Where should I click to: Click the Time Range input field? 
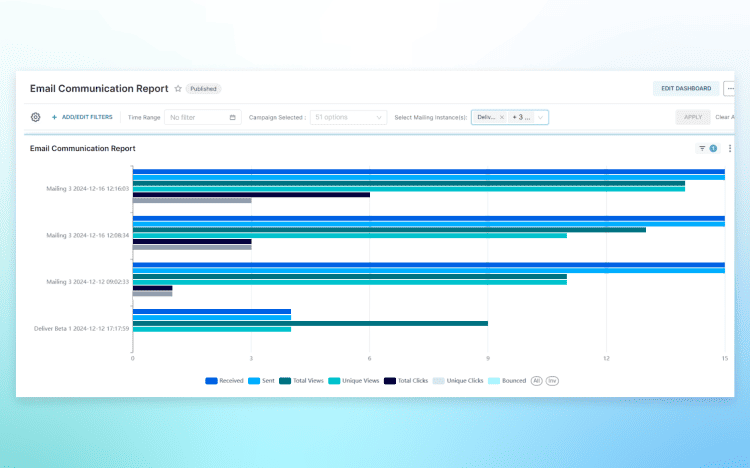coord(196,117)
